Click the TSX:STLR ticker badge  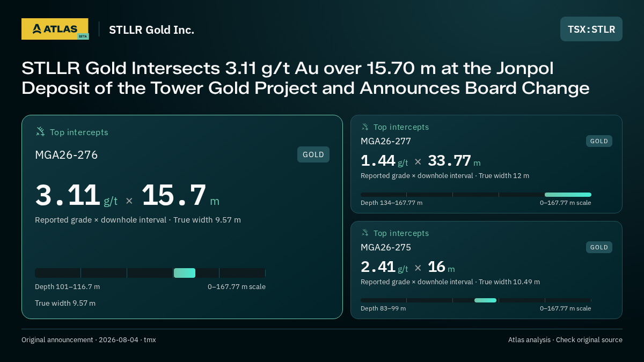pyautogui.click(x=591, y=29)
